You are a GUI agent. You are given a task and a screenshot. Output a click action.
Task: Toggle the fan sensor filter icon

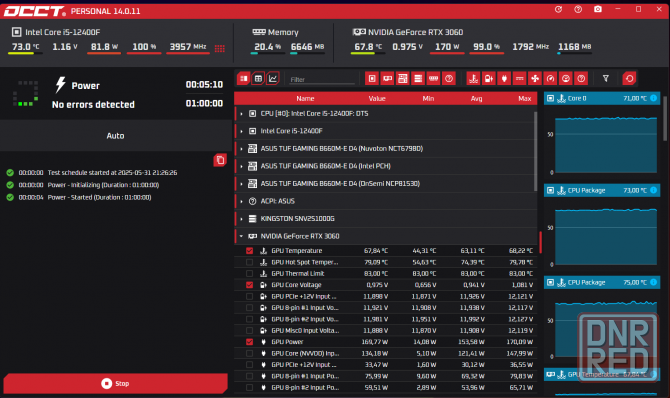click(535, 79)
